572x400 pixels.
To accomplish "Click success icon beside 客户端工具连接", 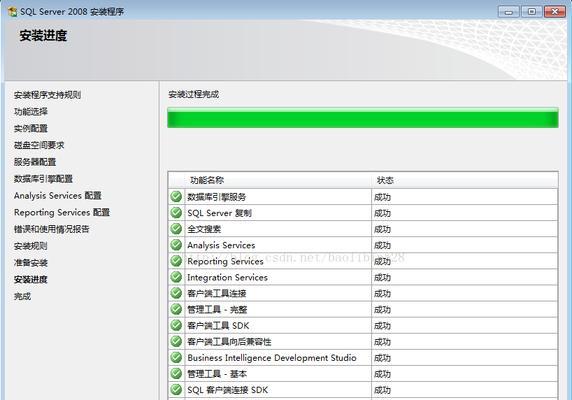I will coord(176,293).
